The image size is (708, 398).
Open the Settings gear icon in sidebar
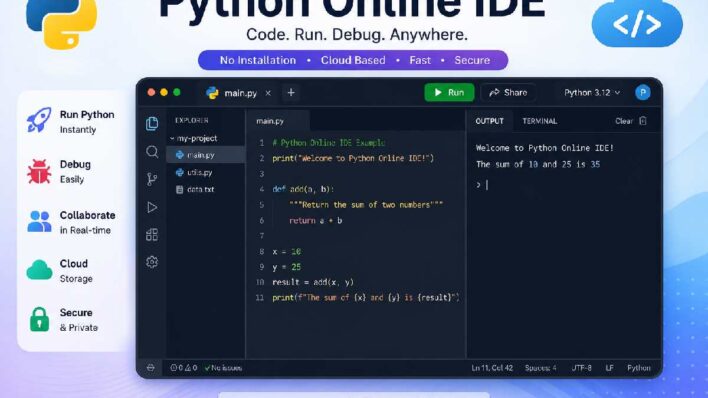[152, 262]
